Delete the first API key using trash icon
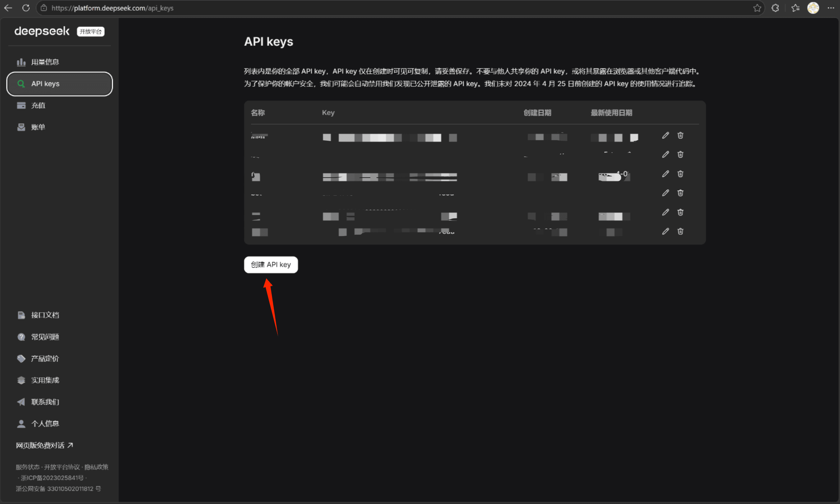This screenshot has height=504, width=840. [680, 135]
